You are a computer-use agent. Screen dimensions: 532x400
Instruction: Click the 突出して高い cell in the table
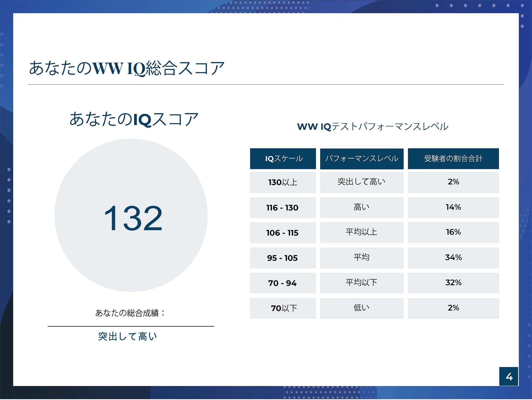[x=362, y=182]
